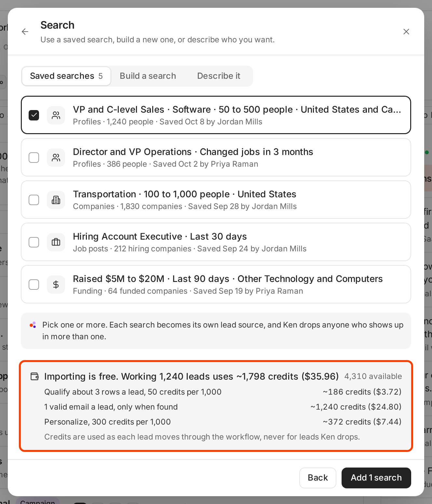Image resolution: width=432 pixels, height=504 pixels.
Task: Click 1 valid email a lead line
Action: click(x=111, y=407)
